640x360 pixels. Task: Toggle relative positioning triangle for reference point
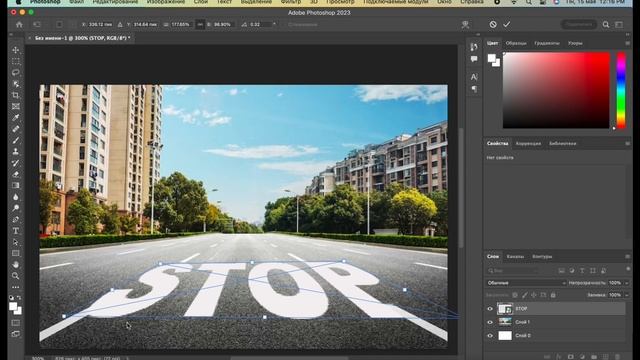[x=120, y=24]
